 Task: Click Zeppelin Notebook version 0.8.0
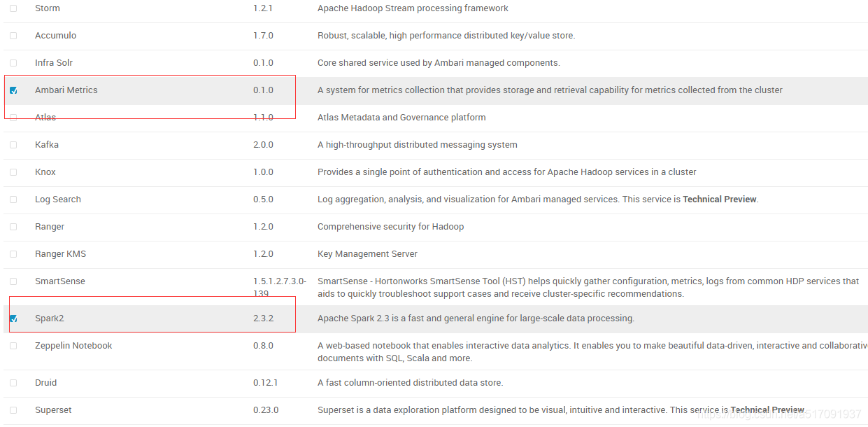coord(264,346)
